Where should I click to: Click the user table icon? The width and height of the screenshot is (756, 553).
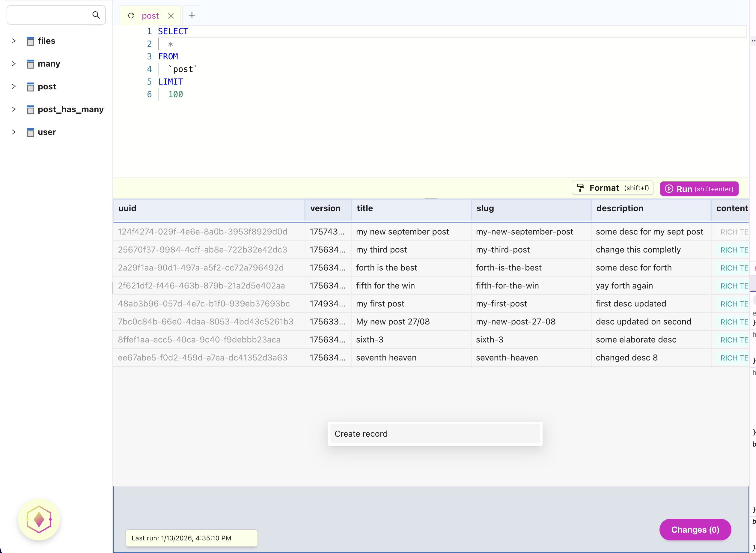click(x=31, y=132)
